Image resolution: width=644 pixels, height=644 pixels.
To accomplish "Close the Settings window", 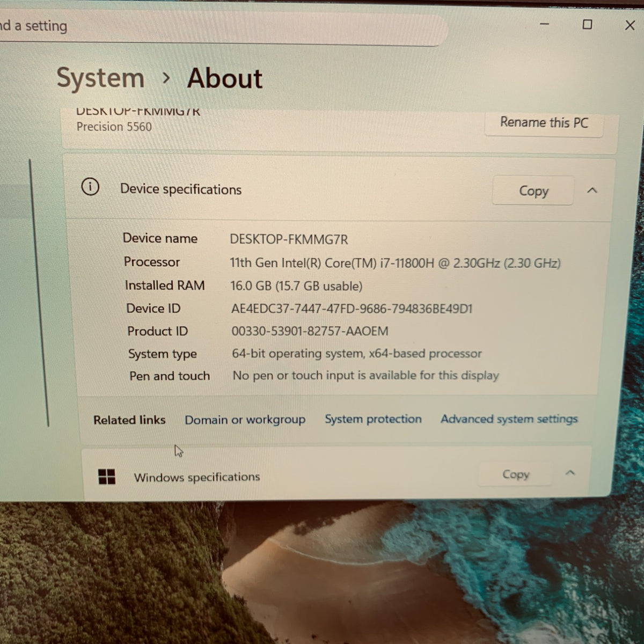I will pos(630,25).
